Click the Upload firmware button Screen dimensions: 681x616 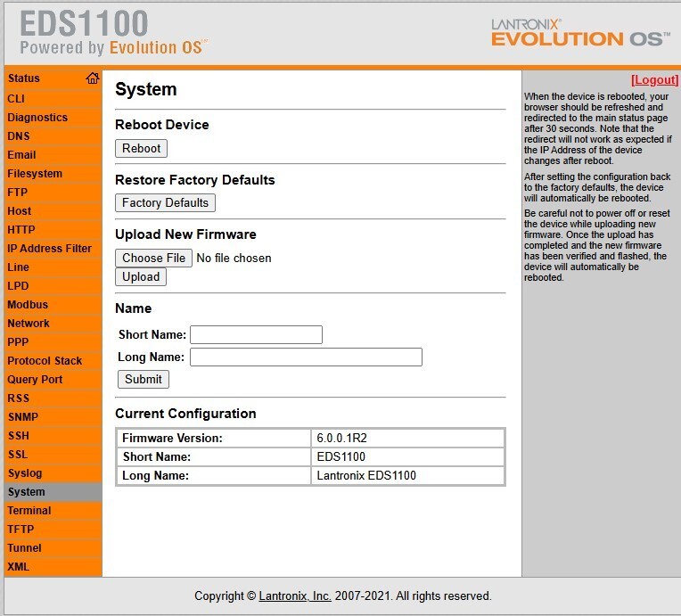141,277
